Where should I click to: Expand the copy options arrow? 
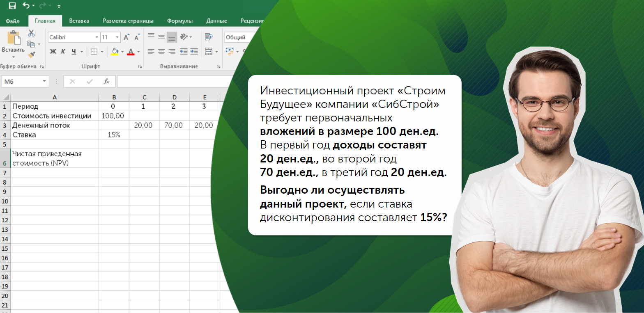pyautogui.click(x=39, y=44)
